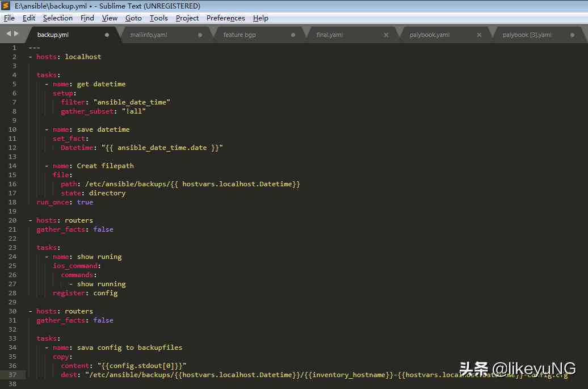Click the previous tab arrow
588x389 pixels.
coord(9,34)
